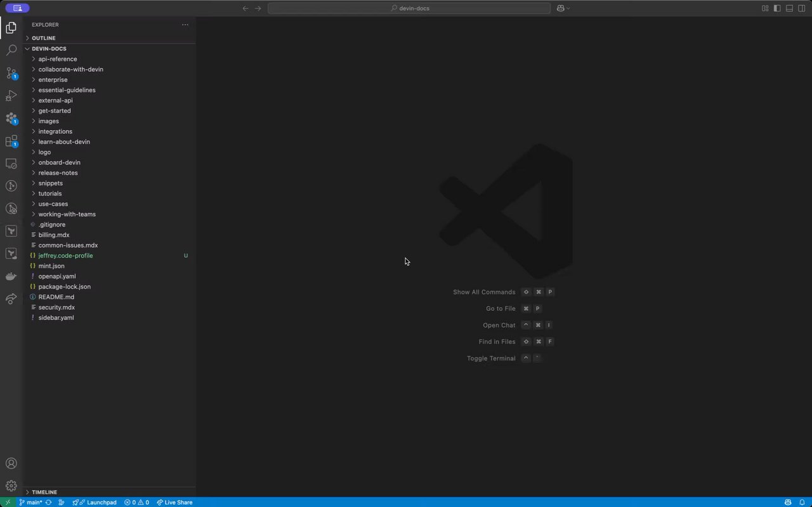Screen dimensions: 812x507
Task: Open the Manage gear icon
Action: [x=11, y=486]
